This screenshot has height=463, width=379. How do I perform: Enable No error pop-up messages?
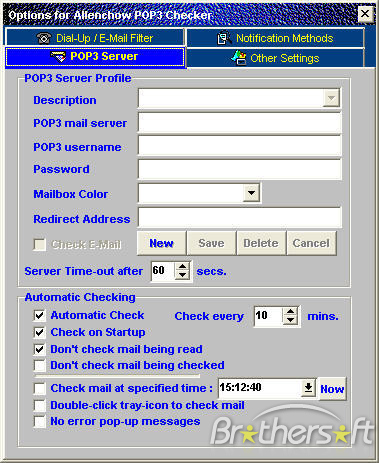[40, 422]
